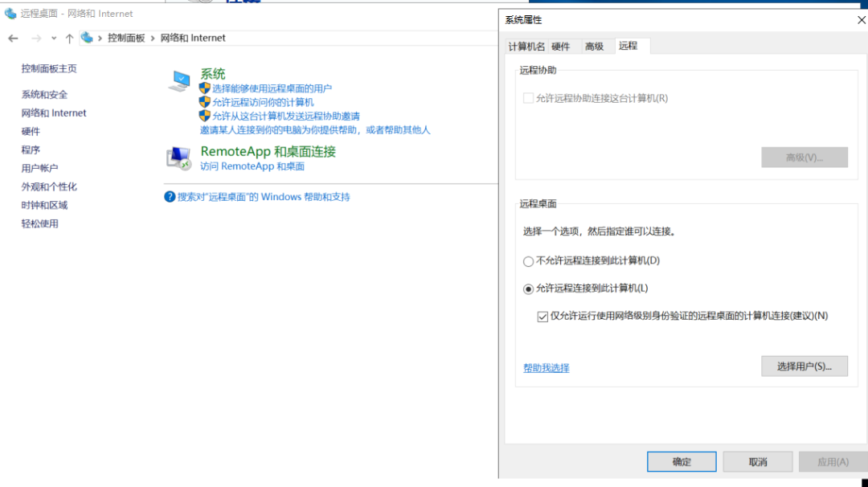
Task: Click the Control Panel icon in address bar
Action: (x=87, y=38)
